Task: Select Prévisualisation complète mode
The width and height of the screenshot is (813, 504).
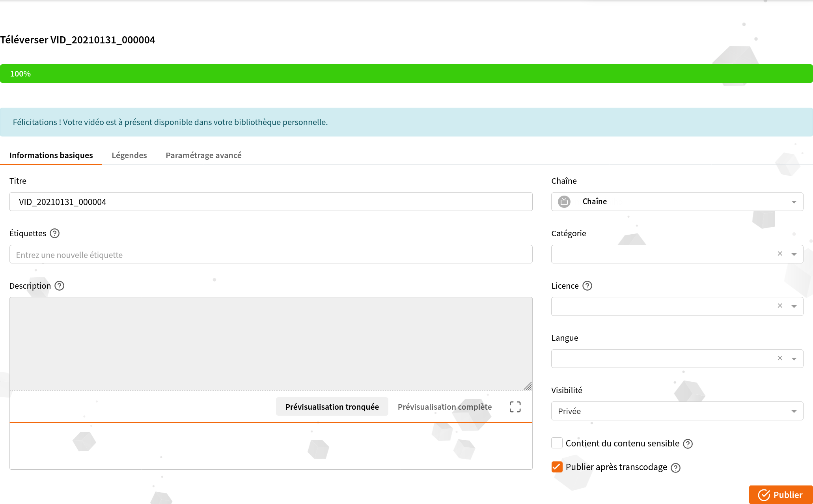Action: click(x=444, y=407)
